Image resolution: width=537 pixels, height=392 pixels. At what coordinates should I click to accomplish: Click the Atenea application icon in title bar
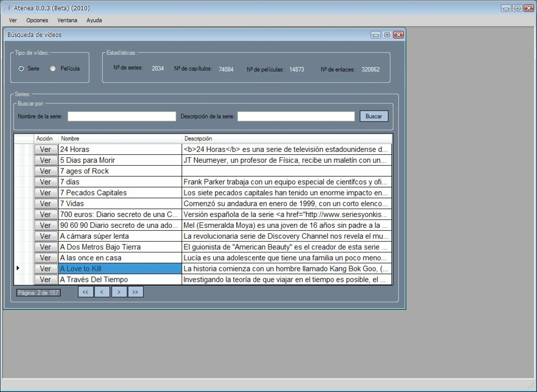point(7,8)
